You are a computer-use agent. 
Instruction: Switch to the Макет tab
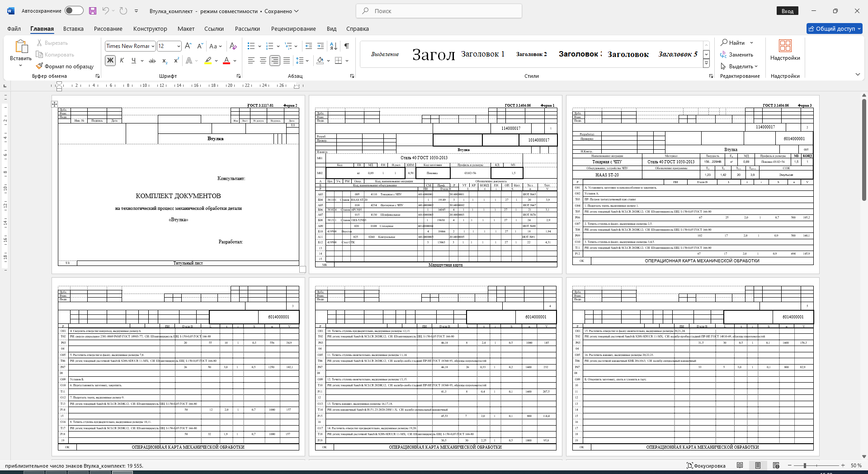[x=186, y=28]
